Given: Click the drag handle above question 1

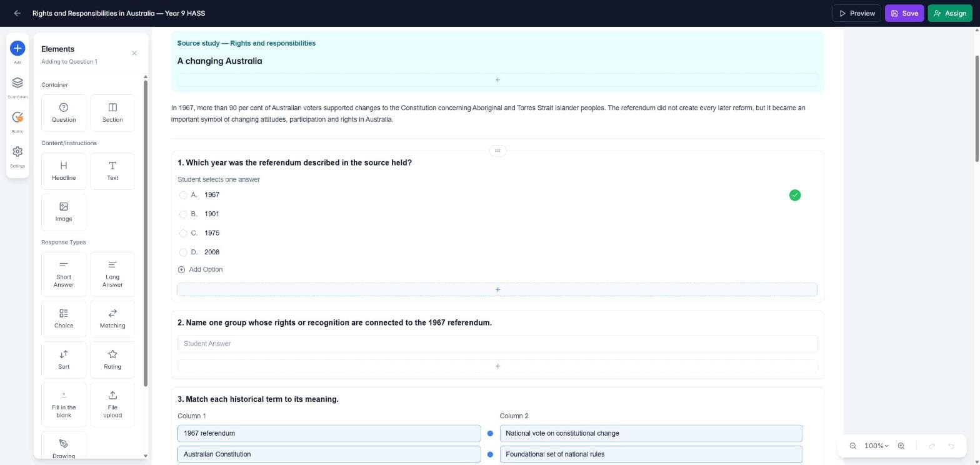Looking at the screenshot, I should click(x=497, y=151).
